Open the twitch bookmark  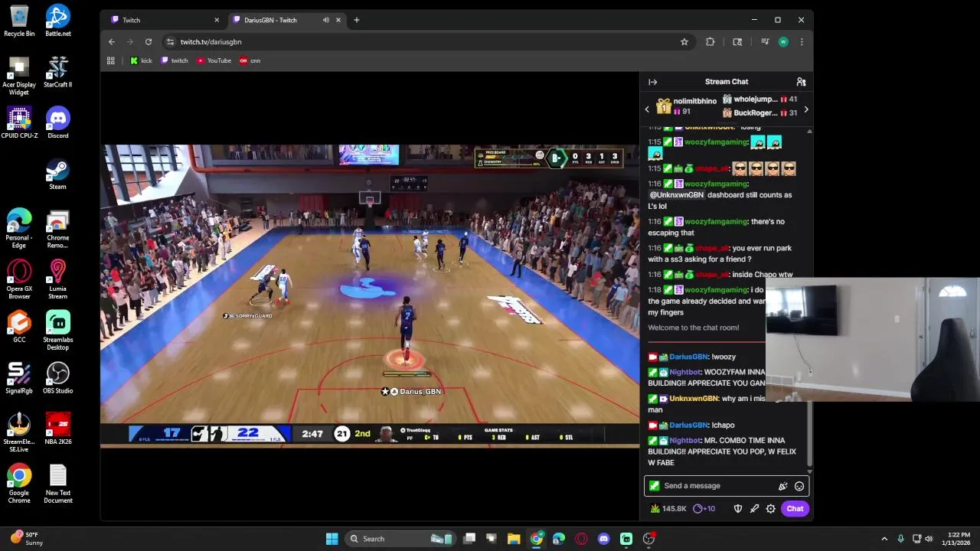coord(175,60)
